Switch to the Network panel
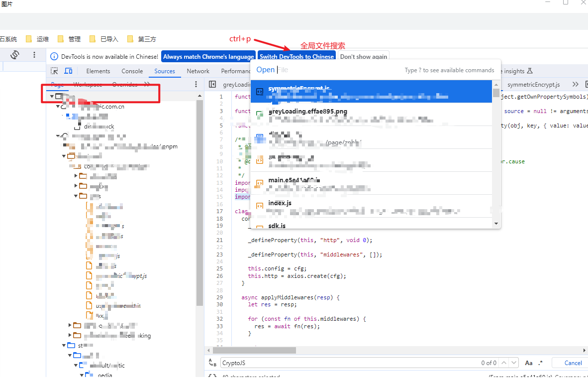 [198, 71]
